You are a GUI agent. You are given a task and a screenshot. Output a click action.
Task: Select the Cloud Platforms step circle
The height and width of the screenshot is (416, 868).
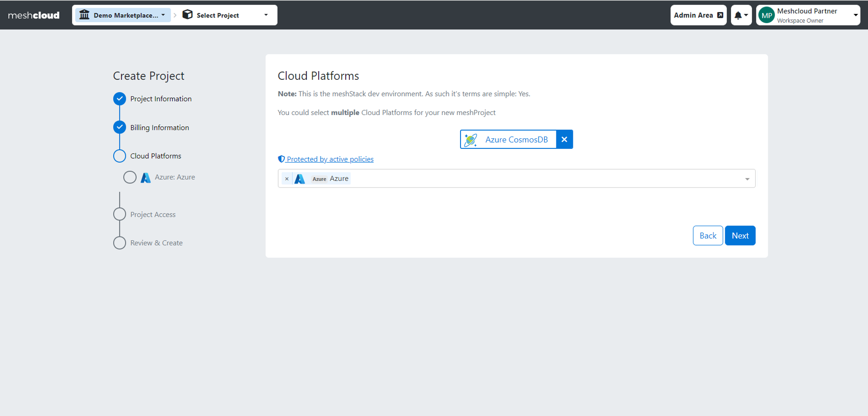click(x=119, y=156)
